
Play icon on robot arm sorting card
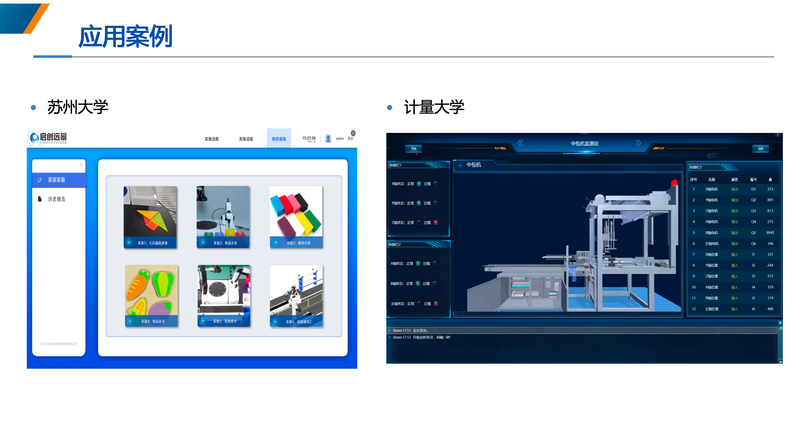pos(203,242)
